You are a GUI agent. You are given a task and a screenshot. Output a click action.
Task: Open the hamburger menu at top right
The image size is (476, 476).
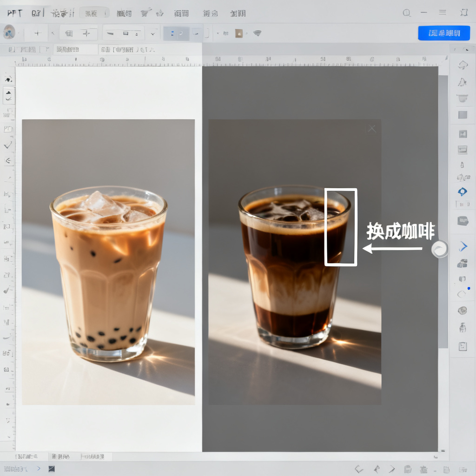point(443,12)
